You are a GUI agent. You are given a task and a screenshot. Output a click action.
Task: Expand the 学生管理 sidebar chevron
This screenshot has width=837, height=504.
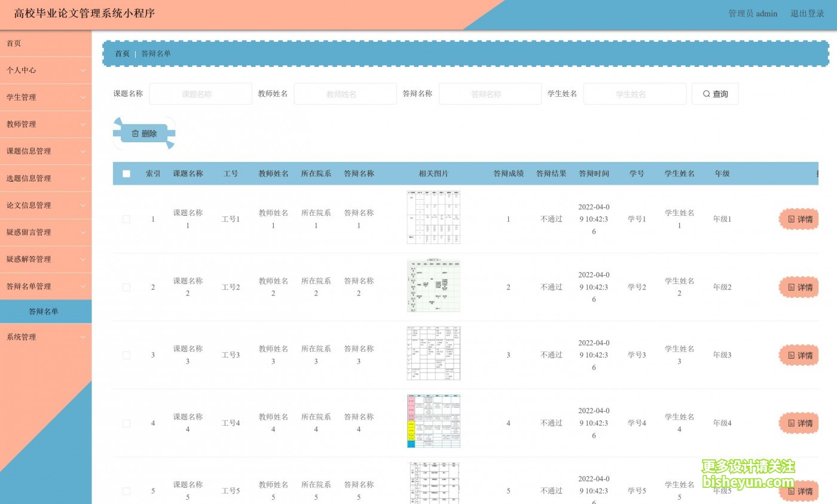coord(83,97)
